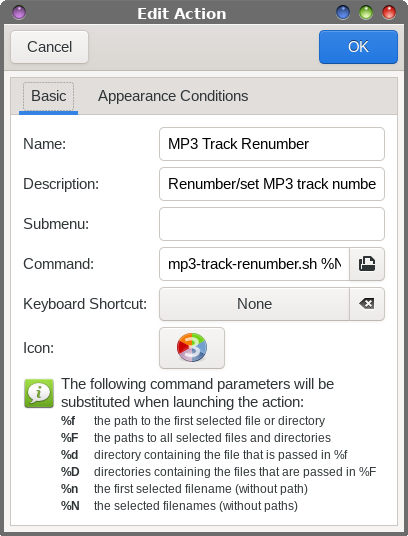Maximize the dialog with the green titlebar orb

pos(366,13)
